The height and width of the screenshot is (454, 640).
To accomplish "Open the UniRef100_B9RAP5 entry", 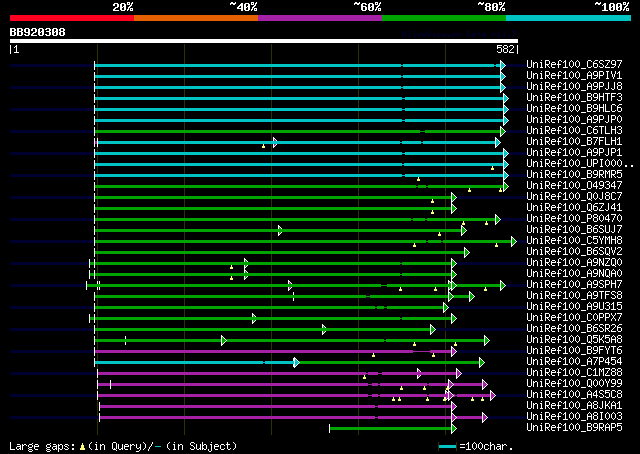I will [x=574, y=428].
